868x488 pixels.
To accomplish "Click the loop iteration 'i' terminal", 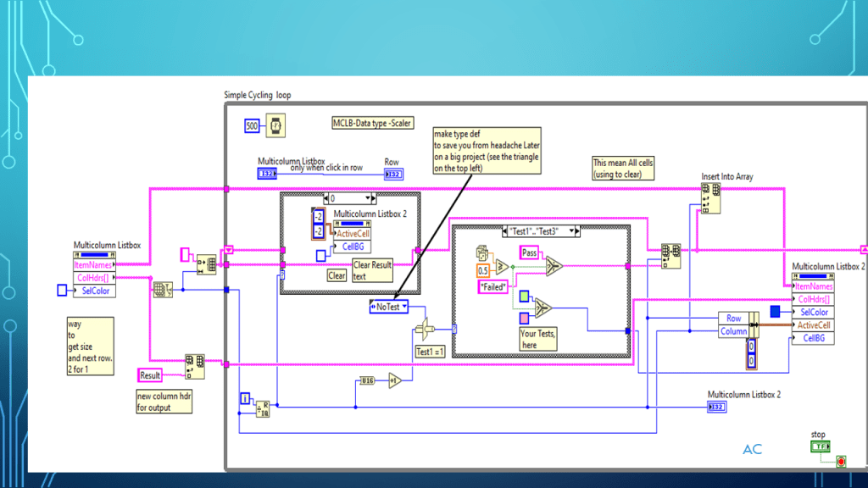I will pos(245,398).
